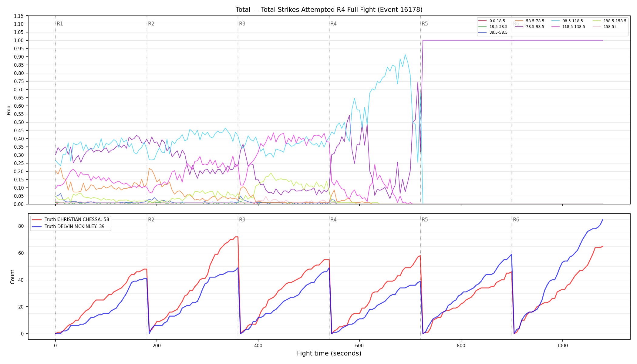
Task: Click 'R2' round marker in the probability chart
Action: (151, 24)
